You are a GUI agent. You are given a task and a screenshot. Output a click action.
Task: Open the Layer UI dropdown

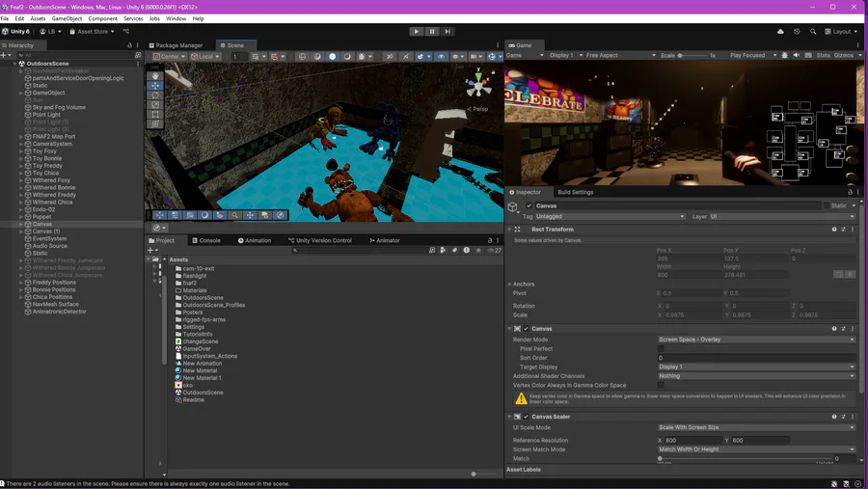(782, 217)
